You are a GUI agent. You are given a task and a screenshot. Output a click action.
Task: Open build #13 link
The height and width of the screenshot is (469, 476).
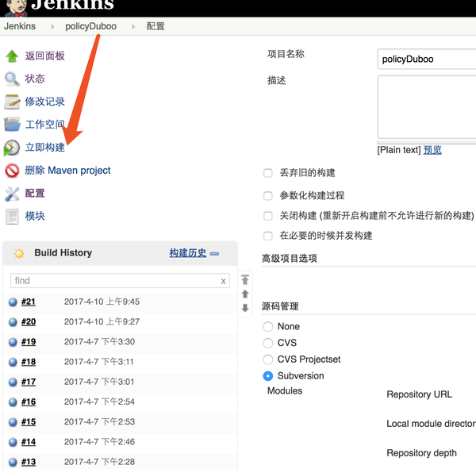point(29,463)
